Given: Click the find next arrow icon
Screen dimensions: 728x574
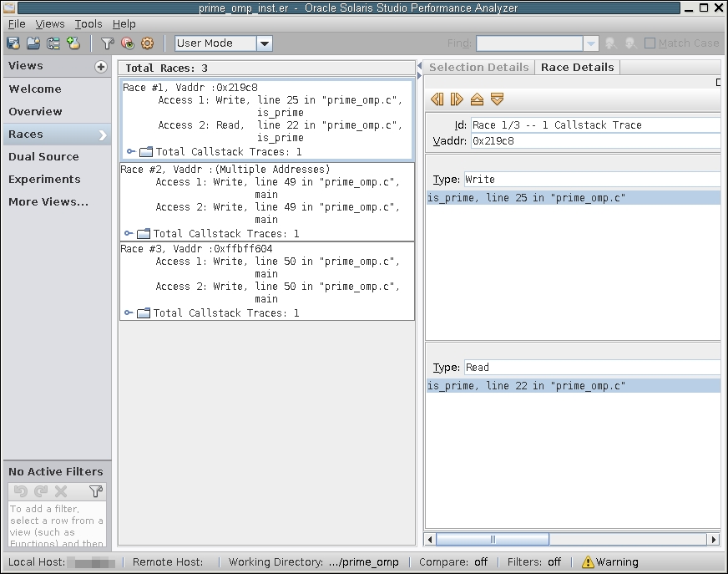Looking at the screenshot, I should click(x=631, y=43).
